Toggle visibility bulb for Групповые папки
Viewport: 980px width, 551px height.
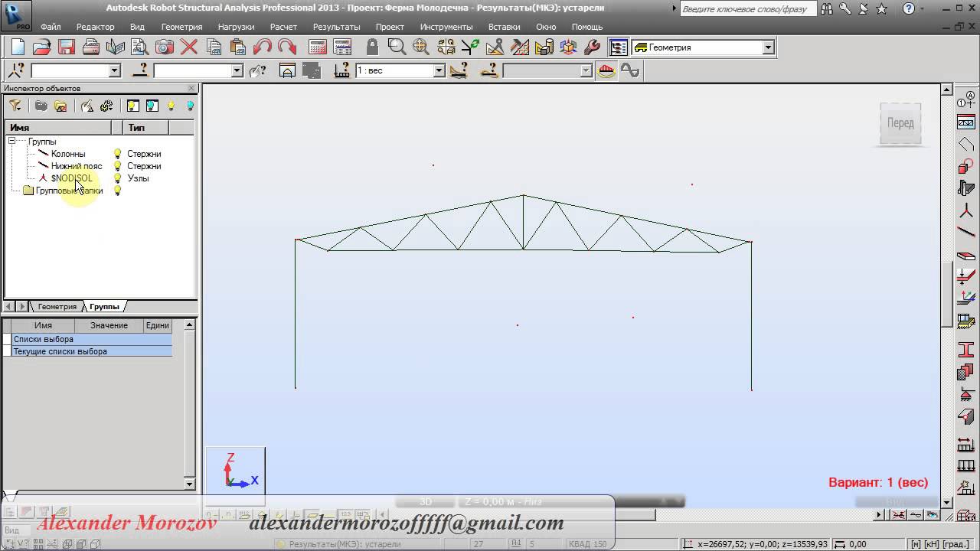coord(118,191)
